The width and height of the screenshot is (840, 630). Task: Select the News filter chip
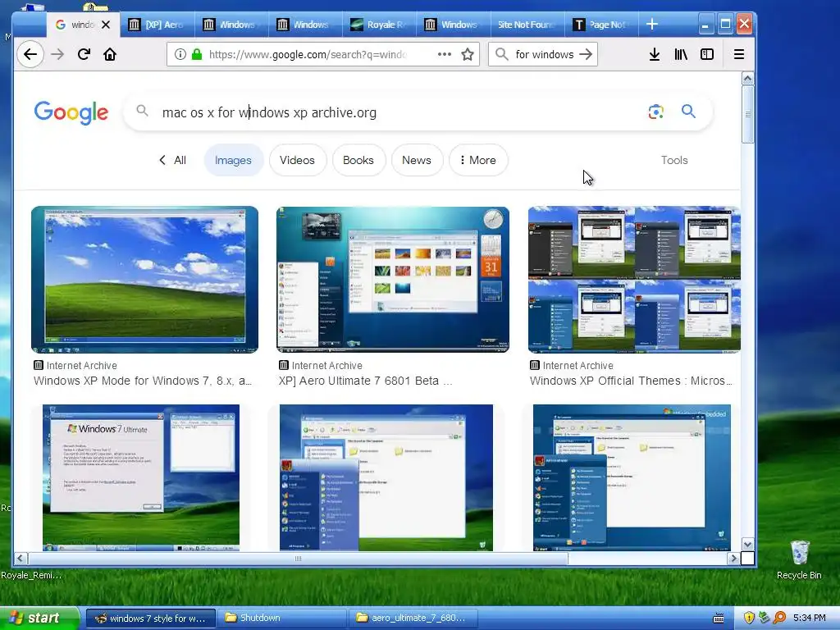(x=417, y=160)
